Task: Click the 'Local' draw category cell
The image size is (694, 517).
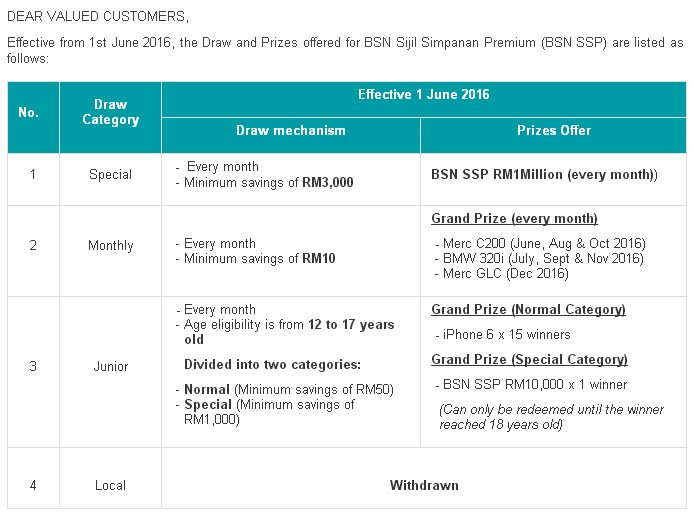Action: point(111,485)
